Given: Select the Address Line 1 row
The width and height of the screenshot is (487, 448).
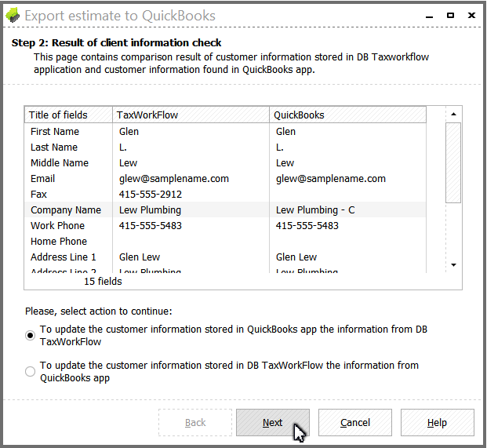Looking at the screenshot, I should click(x=225, y=257).
